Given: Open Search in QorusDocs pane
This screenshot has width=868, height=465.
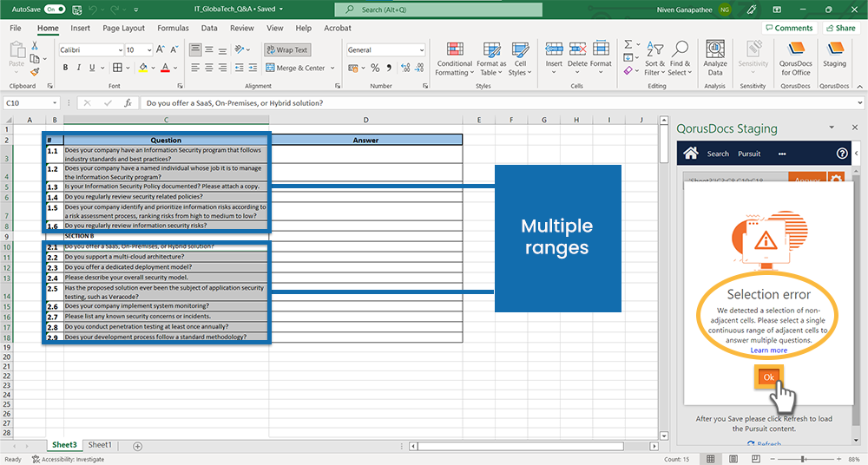Looking at the screenshot, I should pyautogui.click(x=718, y=154).
